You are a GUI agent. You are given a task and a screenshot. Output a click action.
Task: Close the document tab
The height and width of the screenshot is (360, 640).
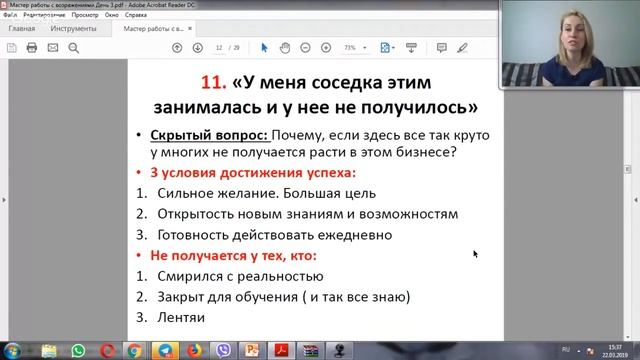(x=190, y=29)
